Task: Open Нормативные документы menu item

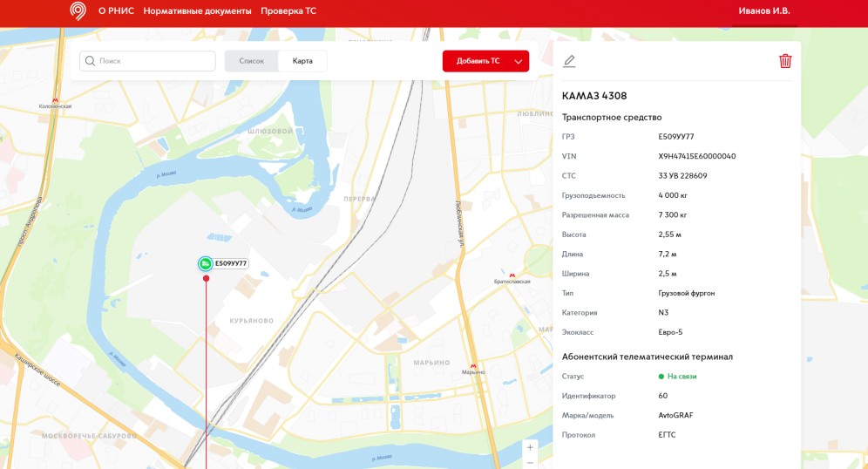Action: [197, 11]
